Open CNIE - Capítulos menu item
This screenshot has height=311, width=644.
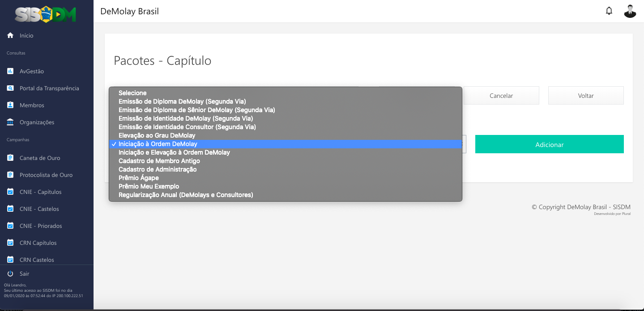coord(40,192)
